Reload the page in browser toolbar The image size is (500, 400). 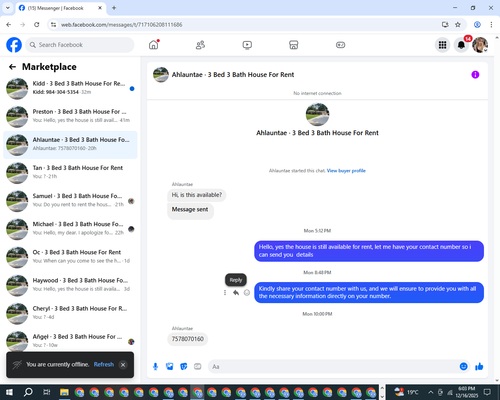[x=37, y=25]
